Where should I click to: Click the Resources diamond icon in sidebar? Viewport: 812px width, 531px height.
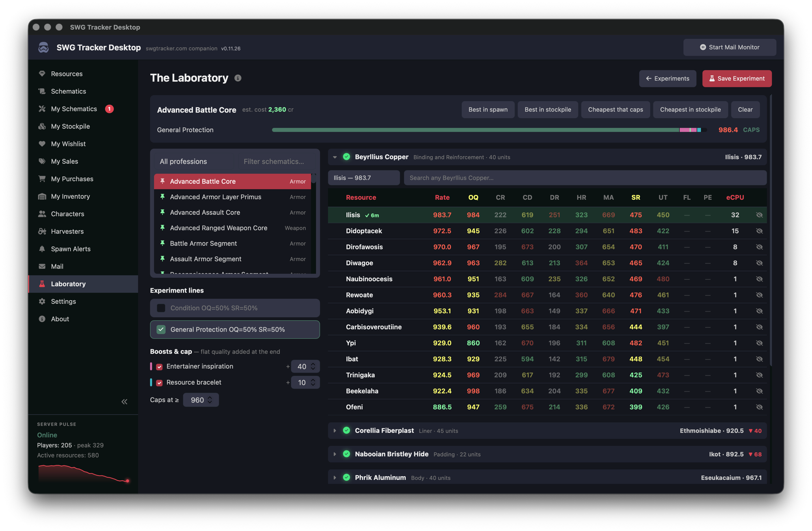pyautogui.click(x=42, y=74)
